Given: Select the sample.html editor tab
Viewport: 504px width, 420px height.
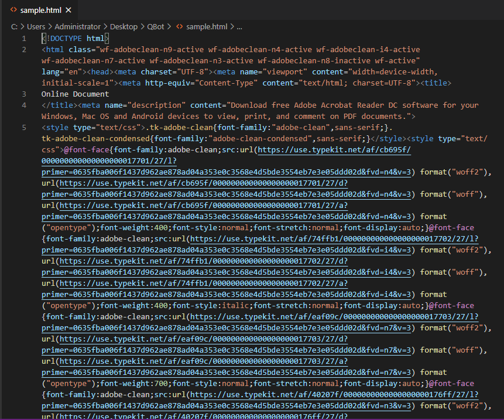Looking at the screenshot, I should tap(40, 10).
